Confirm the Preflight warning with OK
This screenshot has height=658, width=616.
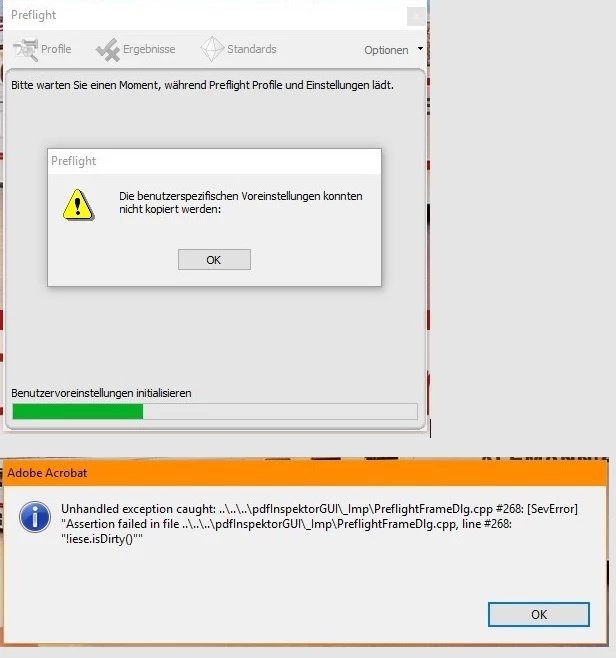pyautogui.click(x=214, y=260)
